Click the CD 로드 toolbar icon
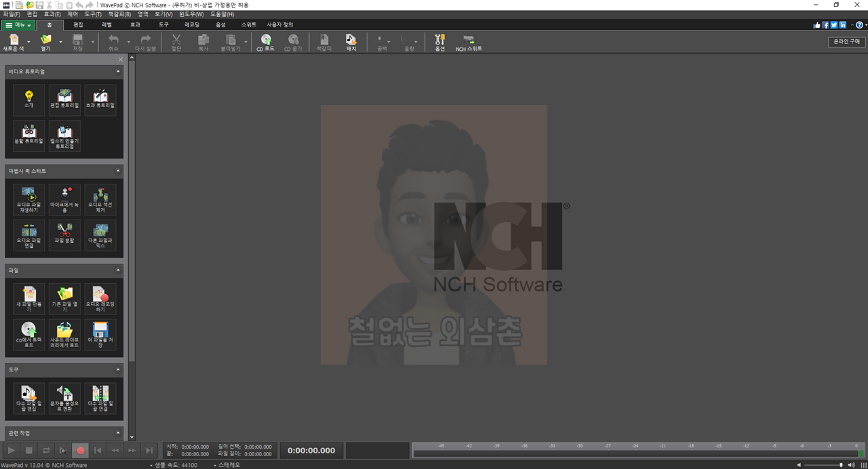Viewport: 868px width, 469px height. click(265, 43)
